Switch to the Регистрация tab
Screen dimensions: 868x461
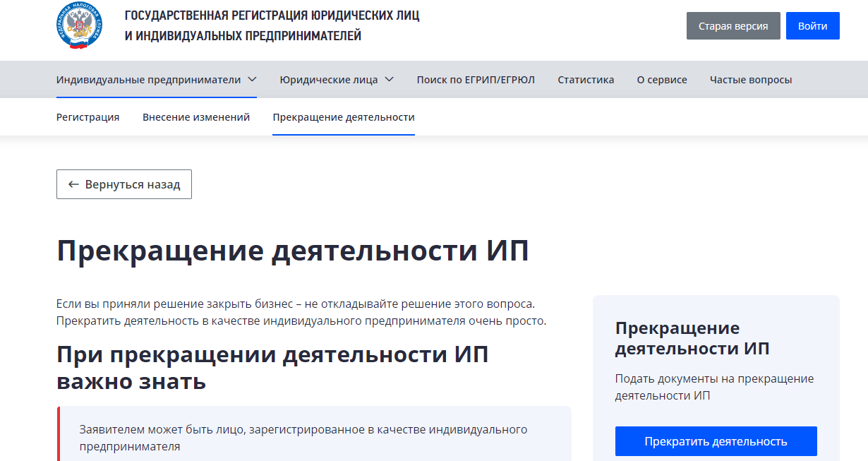88,117
